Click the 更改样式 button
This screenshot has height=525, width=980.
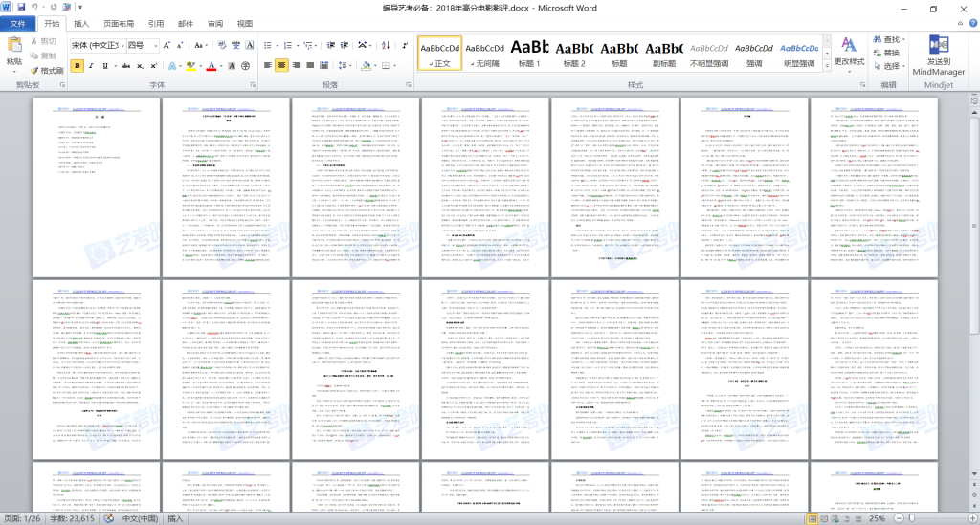pyautogui.click(x=848, y=53)
